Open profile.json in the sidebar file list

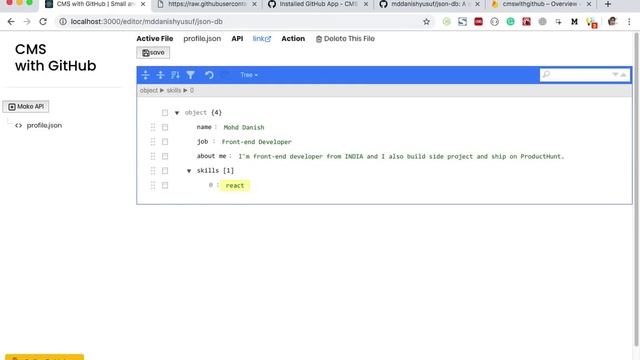click(44, 125)
